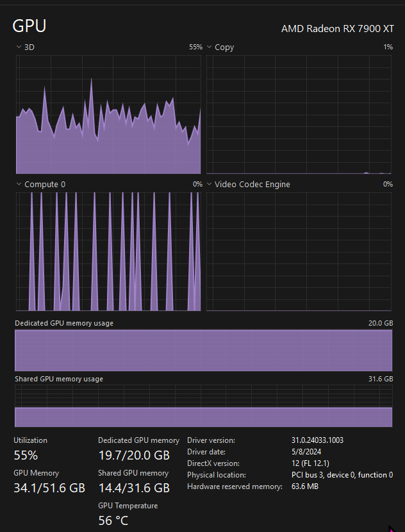405x532 pixels.
Task: Click the Compute 0 spike graph
Action: pyautogui.click(x=108, y=251)
